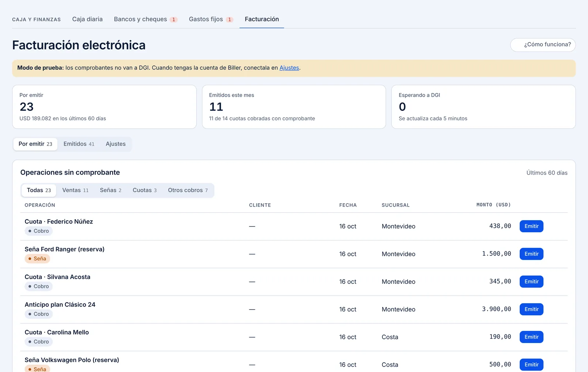
Task: Open the Ajustes sub-tab below the cards
Action: tap(115, 144)
